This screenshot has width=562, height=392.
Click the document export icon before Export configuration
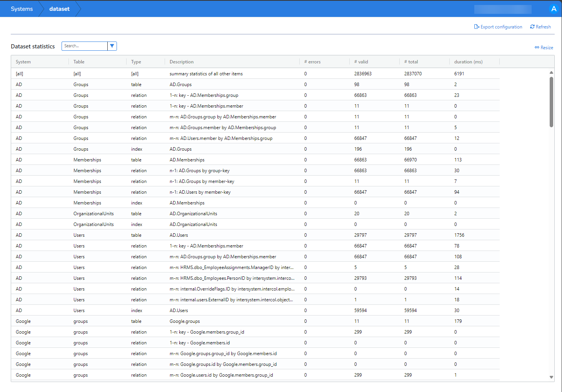(477, 27)
